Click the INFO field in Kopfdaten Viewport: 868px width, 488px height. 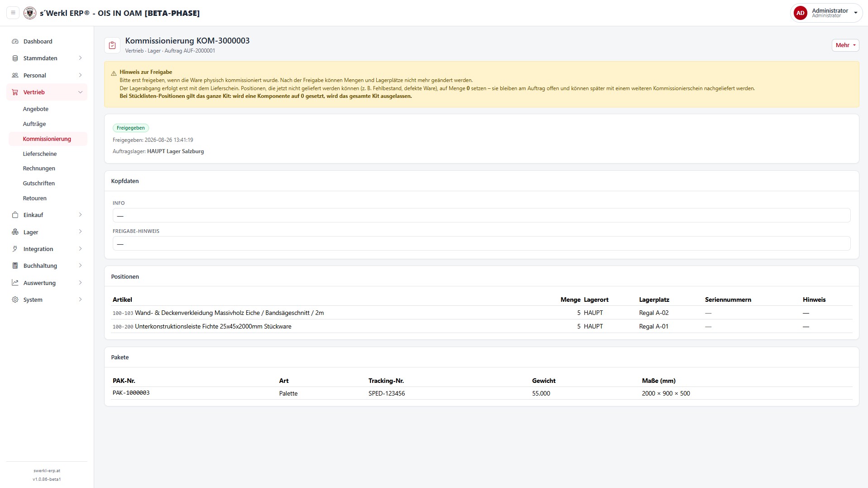click(x=481, y=215)
